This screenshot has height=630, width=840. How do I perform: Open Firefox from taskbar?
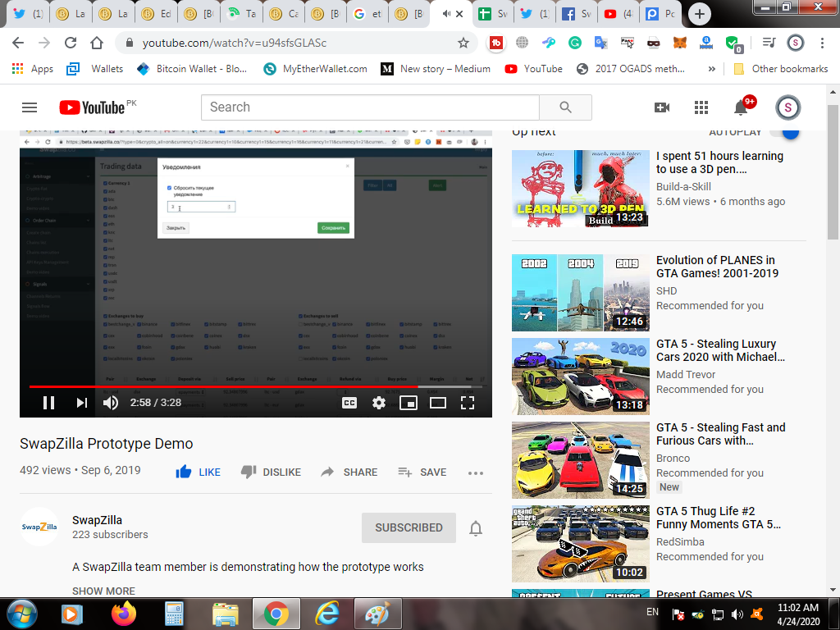coord(124,614)
